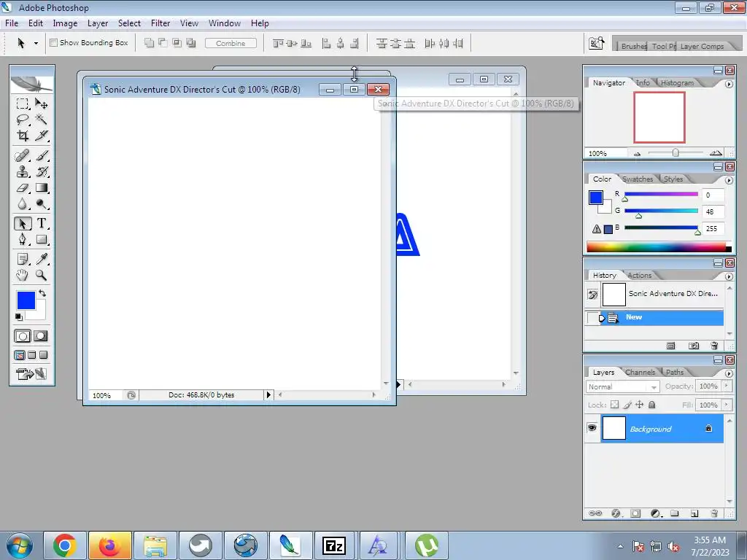Switch to Full Screen Mode

43,355
